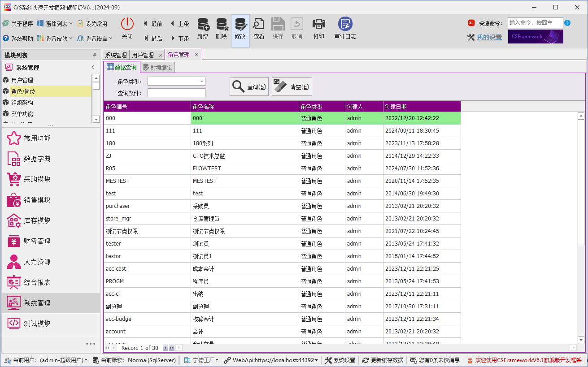
Task: Open 系统帮助 help
Action: 17,39
